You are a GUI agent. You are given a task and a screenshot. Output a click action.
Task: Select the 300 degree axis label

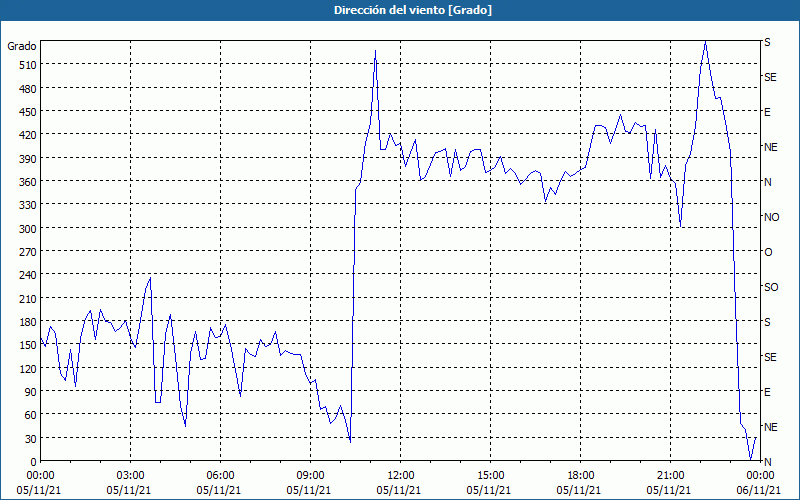pos(28,229)
